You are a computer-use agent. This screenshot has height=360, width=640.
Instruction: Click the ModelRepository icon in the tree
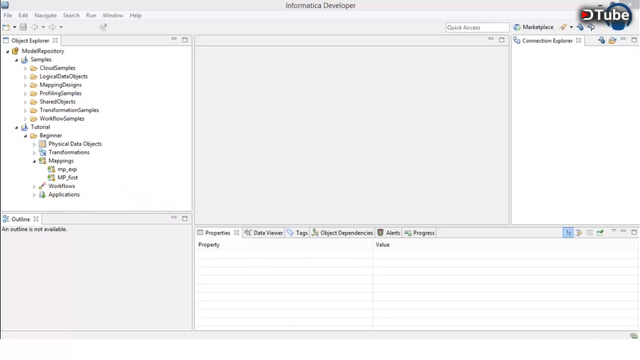point(16,51)
